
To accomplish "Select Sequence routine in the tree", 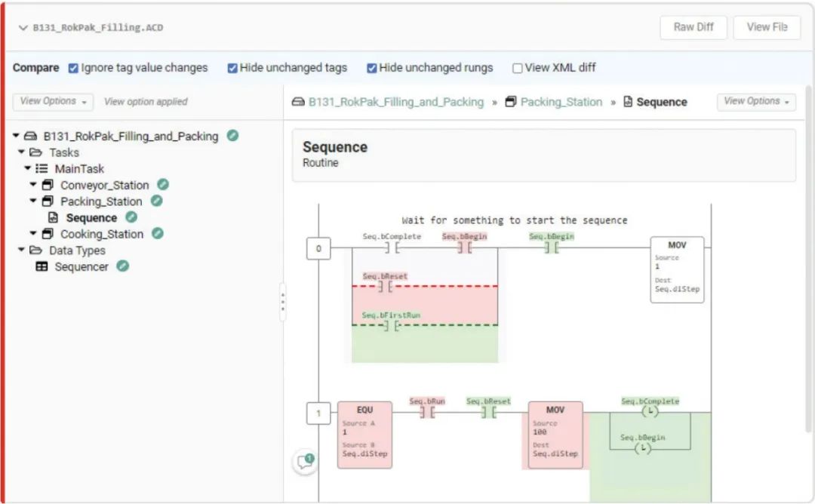I will [91, 218].
